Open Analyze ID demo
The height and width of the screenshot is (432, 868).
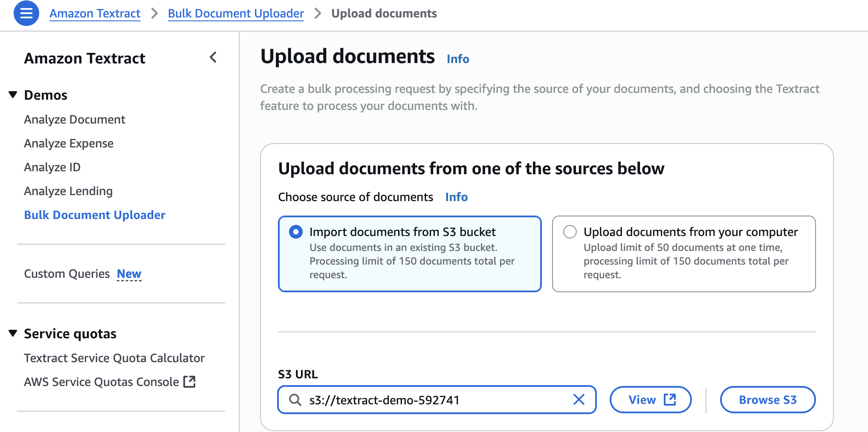point(52,167)
